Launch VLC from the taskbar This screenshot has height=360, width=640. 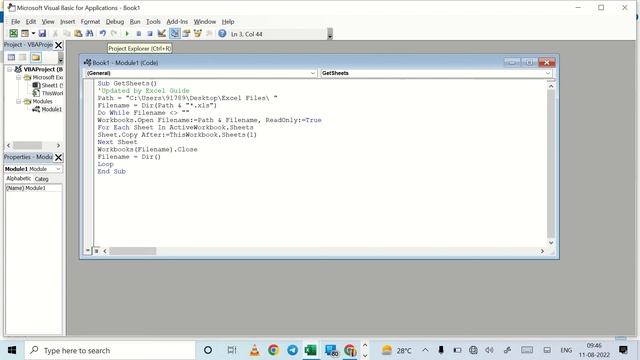pos(254,350)
